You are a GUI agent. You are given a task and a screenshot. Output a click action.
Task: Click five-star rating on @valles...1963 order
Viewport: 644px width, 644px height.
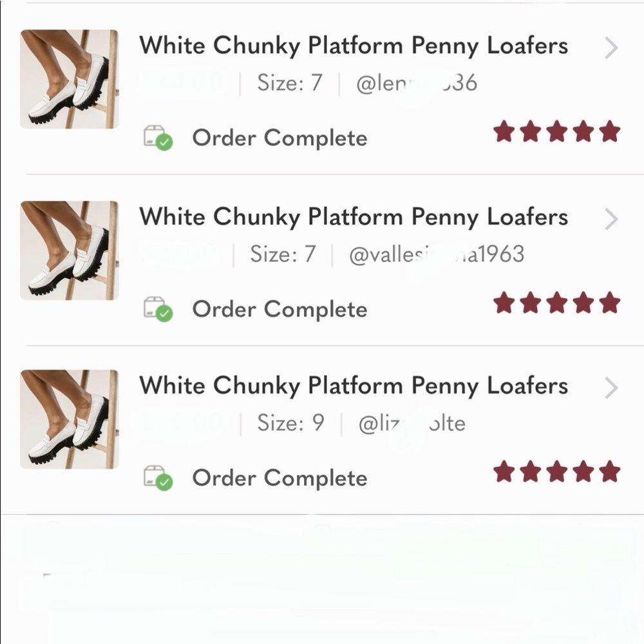(557, 303)
